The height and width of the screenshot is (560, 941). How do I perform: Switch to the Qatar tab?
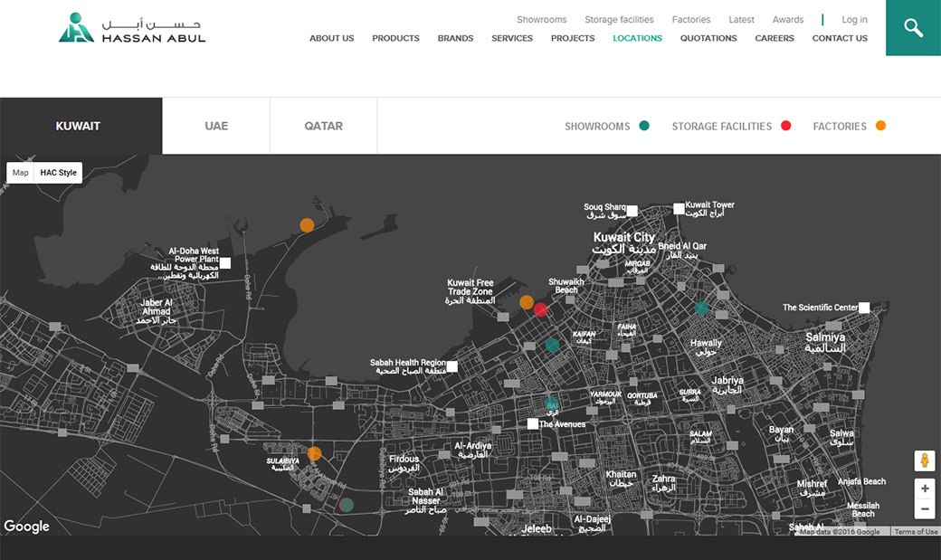click(x=323, y=126)
